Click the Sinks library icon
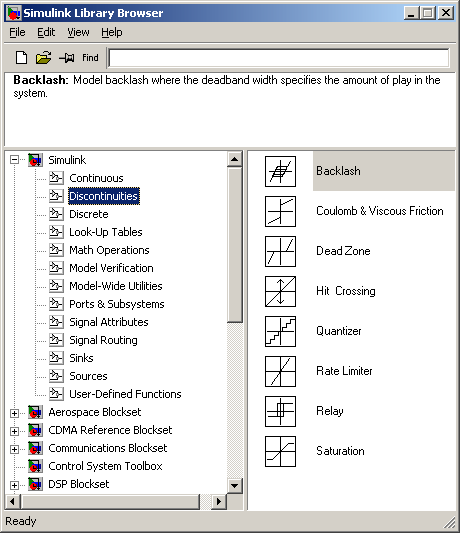 tap(56, 358)
